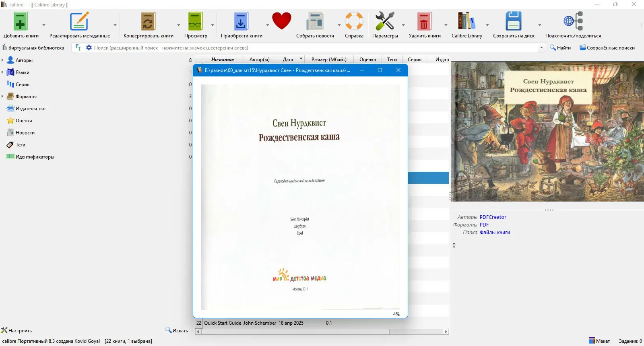
Task: Expand the Get books dropdown arrow
Action: coord(267,25)
